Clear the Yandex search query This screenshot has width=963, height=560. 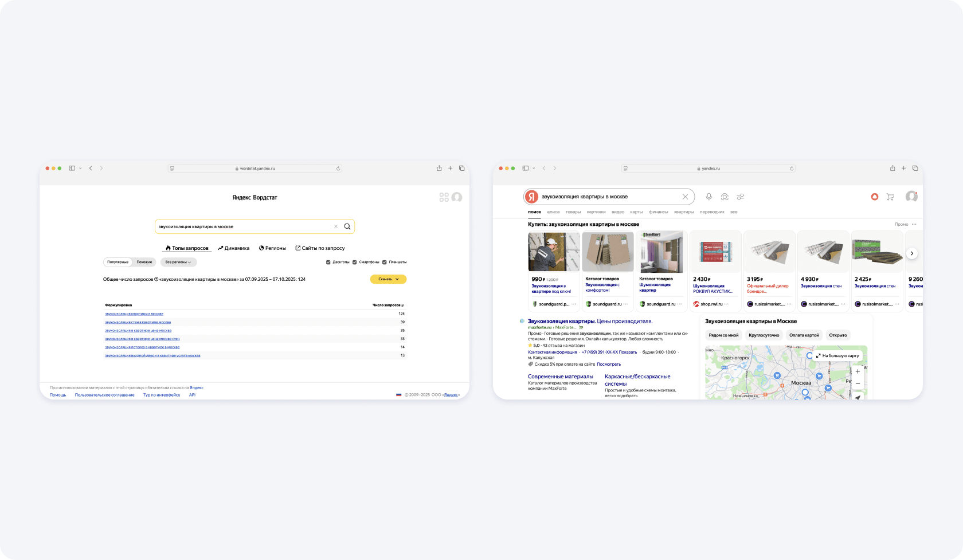point(685,197)
